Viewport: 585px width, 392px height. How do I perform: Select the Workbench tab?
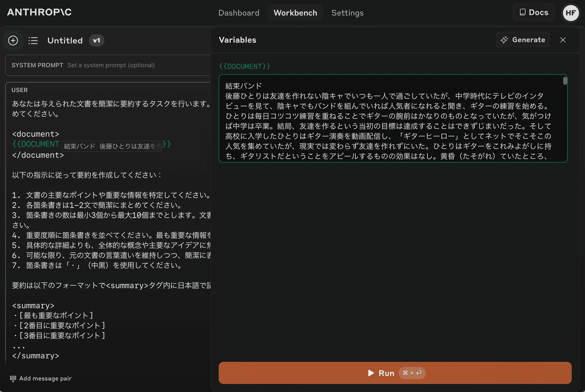coord(295,13)
